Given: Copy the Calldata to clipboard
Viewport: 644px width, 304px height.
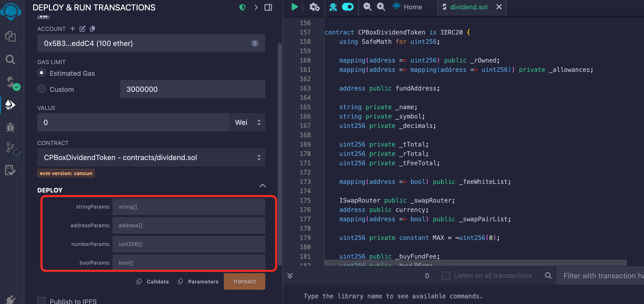Looking at the screenshot, I should click(x=153, y=281).
